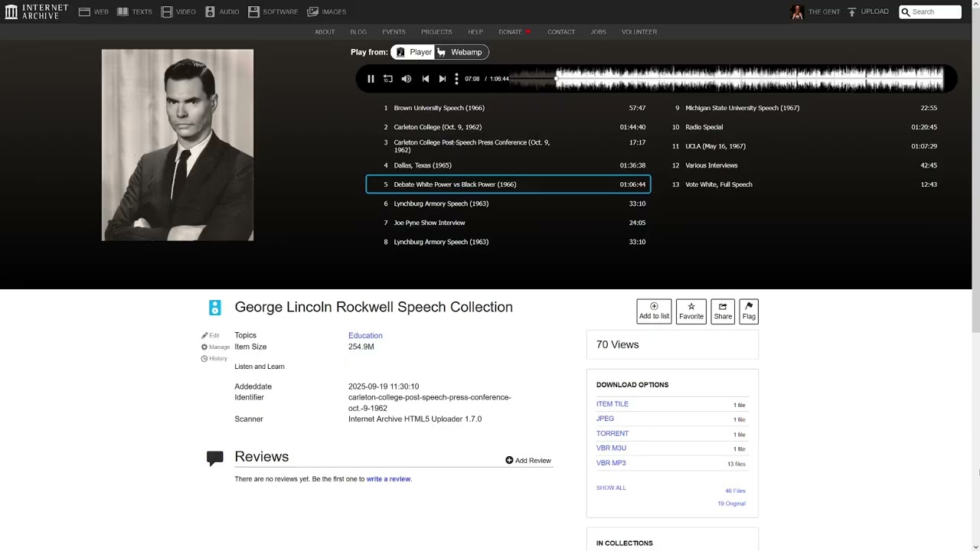Mute the player volume

pos(407,79)
